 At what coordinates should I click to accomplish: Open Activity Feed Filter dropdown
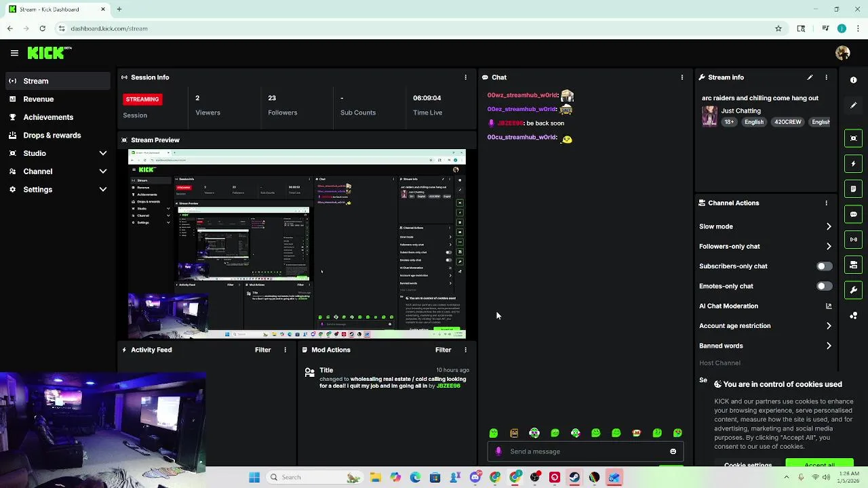point(263,350)
